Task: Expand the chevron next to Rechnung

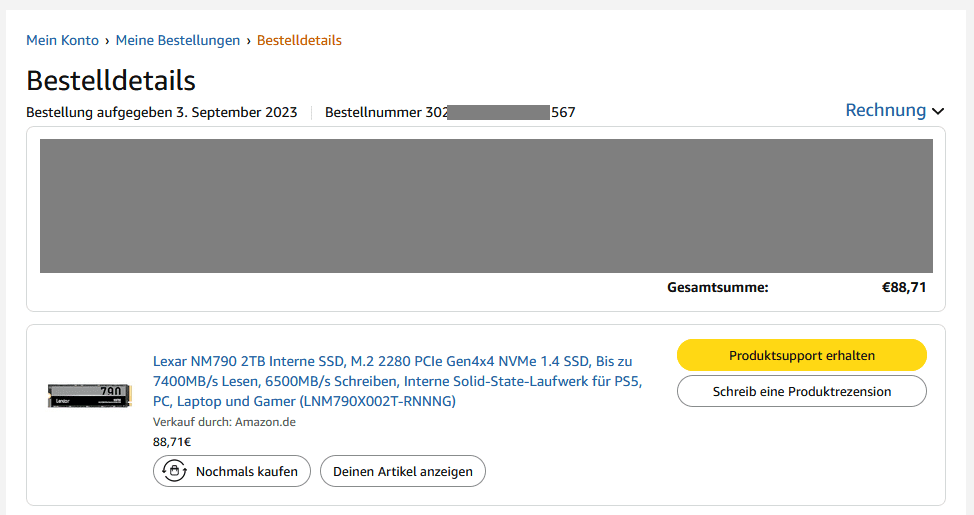Action: (938, 111)
